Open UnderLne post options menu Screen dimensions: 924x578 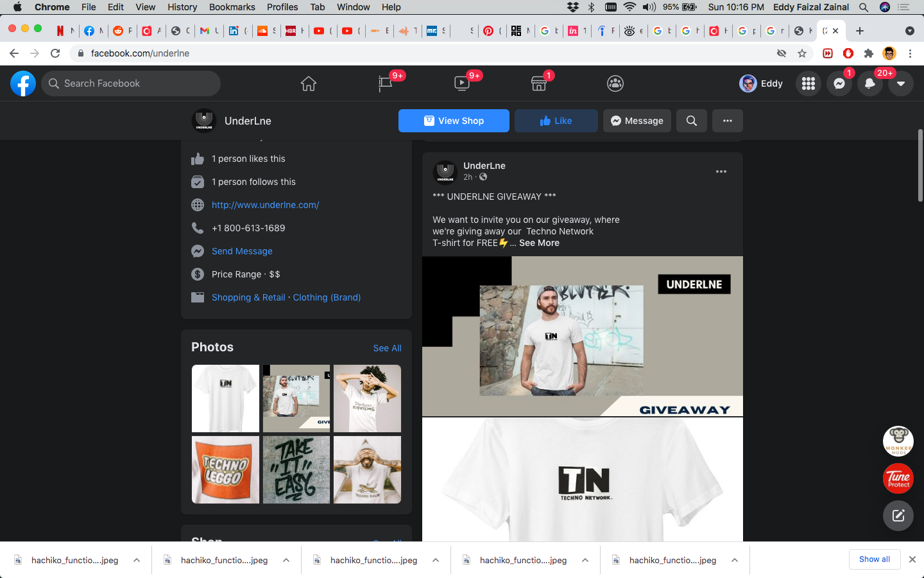point(721,171)
